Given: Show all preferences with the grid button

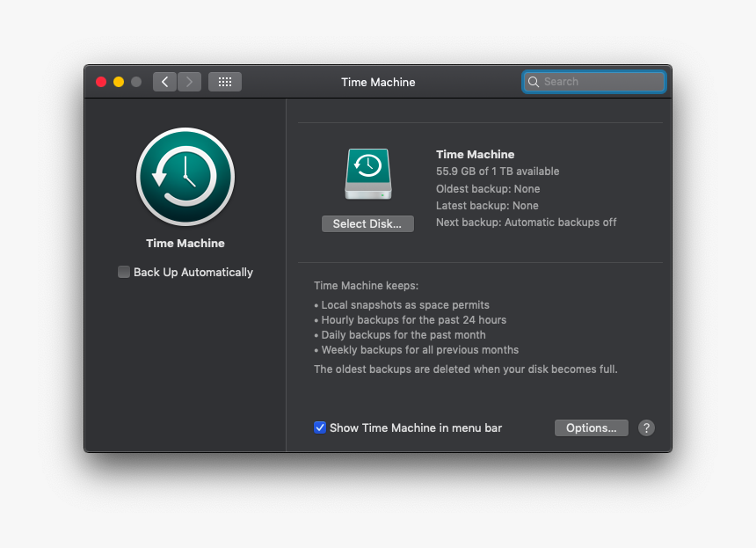Looking at the screenshot, I should (x=225, y=82).
